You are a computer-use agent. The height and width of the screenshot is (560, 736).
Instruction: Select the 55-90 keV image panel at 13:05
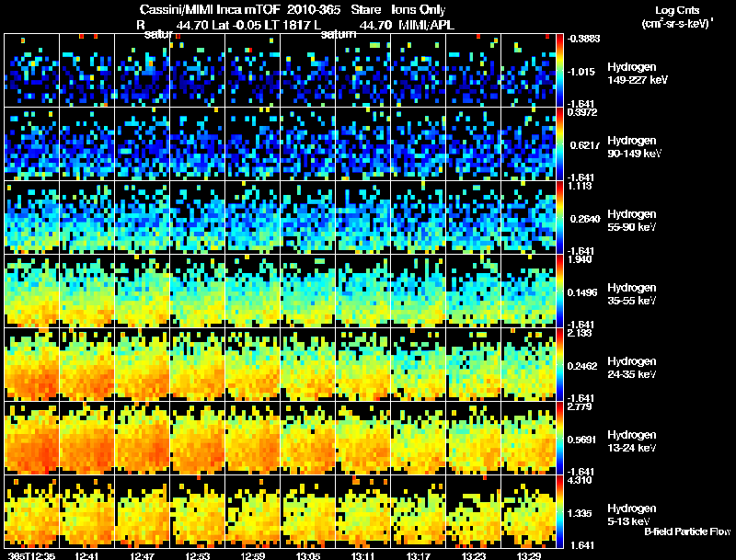[308, 218]
